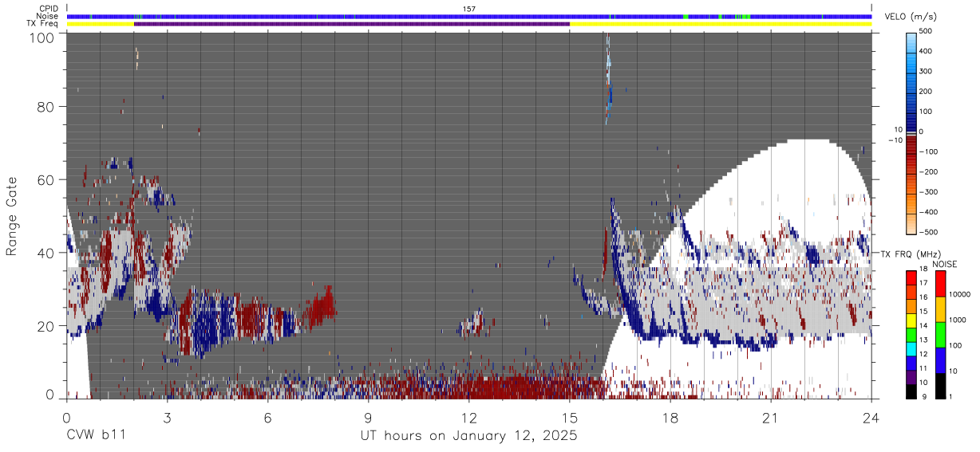Click TX frequency legend value 14
980x452 pixels.
[x=923, y=325]
